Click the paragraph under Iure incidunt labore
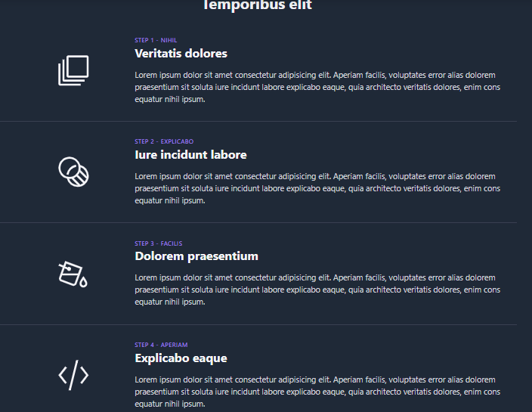 317,189
